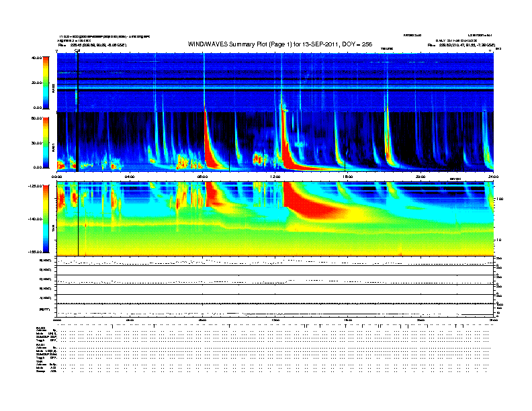The height and width of the screenshot is (411, 532).
Task: Click the RAD1 color scale bar
Action: tap(46, 143)
